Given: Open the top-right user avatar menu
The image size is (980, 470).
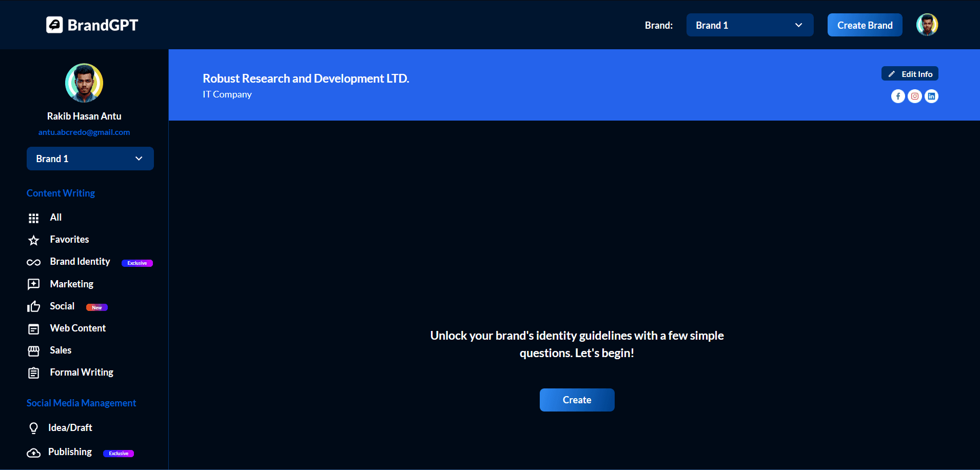Looking at the screenshot, I should [x=927, y=25].
